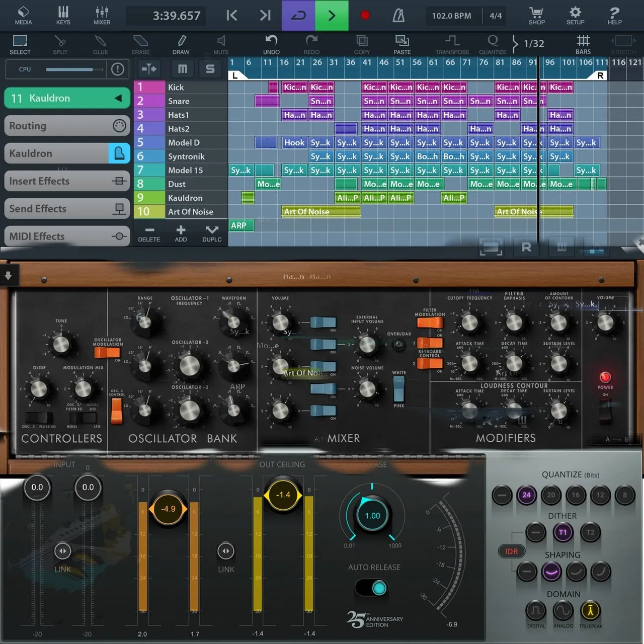Toggle the loop cycle button
644x644 pixels.
point(298,16)
